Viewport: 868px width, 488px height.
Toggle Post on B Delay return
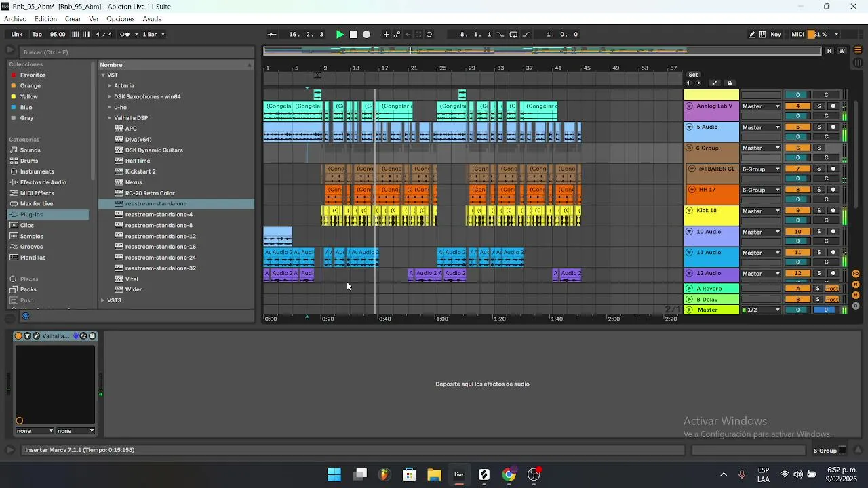[x=832, y=299]
